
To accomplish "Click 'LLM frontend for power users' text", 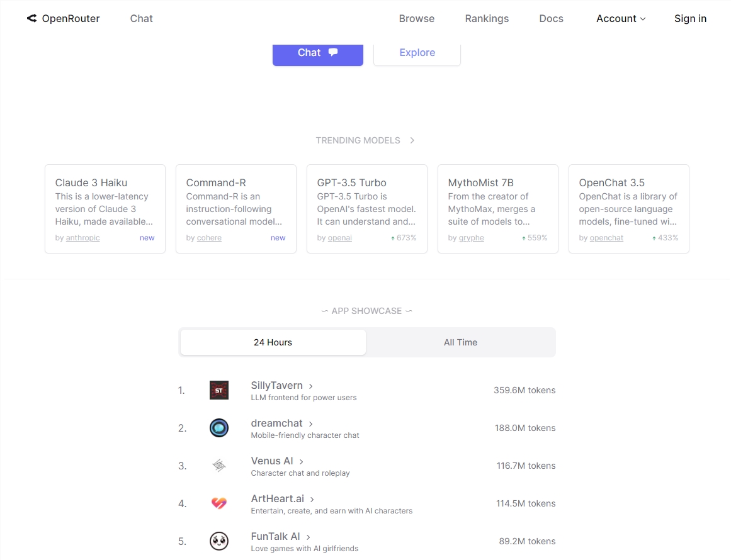I will (304, 398).
